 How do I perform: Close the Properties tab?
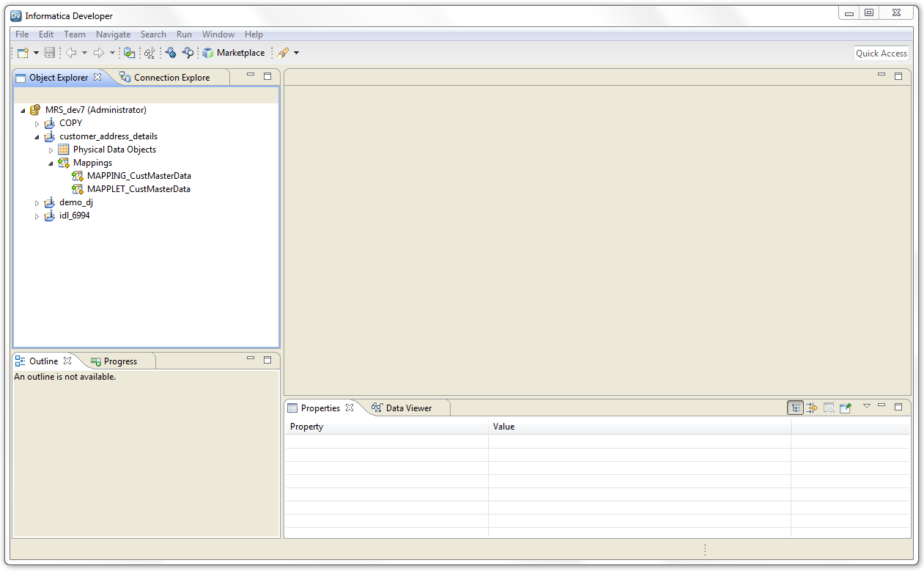(350, 408)
